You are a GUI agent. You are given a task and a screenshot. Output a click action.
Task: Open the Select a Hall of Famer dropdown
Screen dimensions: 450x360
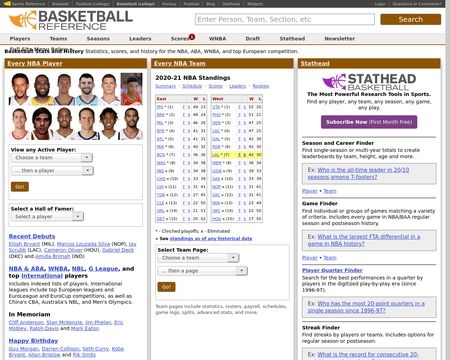[x=47, y=217]
